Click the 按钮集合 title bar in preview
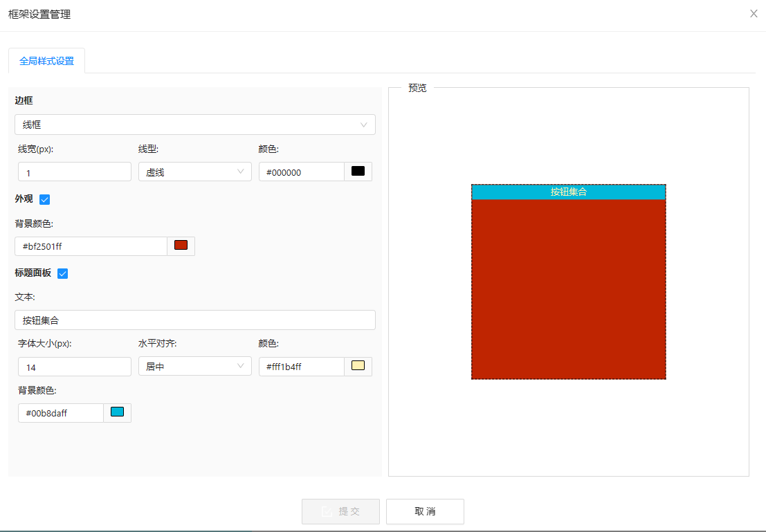Screen dimensions: 766x532 569,192
